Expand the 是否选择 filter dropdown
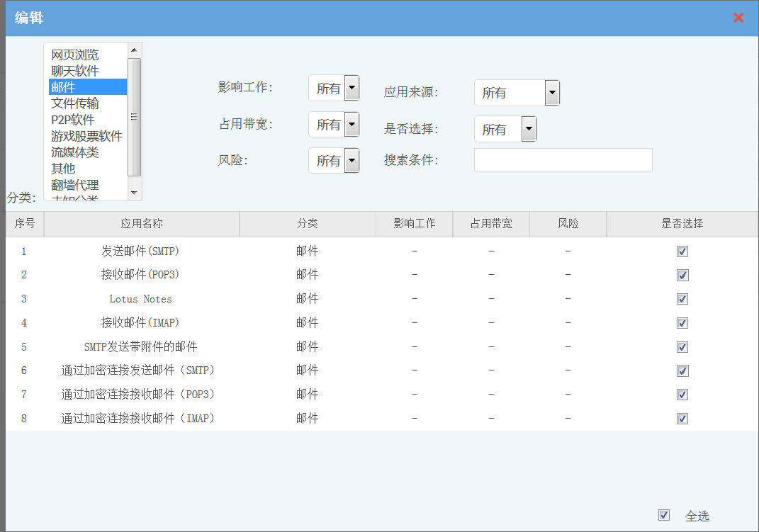Image resolution: width=759 pixels, height=532 pixels. tap(529, 130)
